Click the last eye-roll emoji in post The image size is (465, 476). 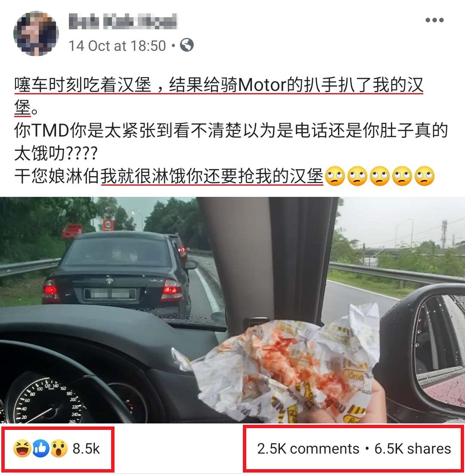click(x=425, y=176)
